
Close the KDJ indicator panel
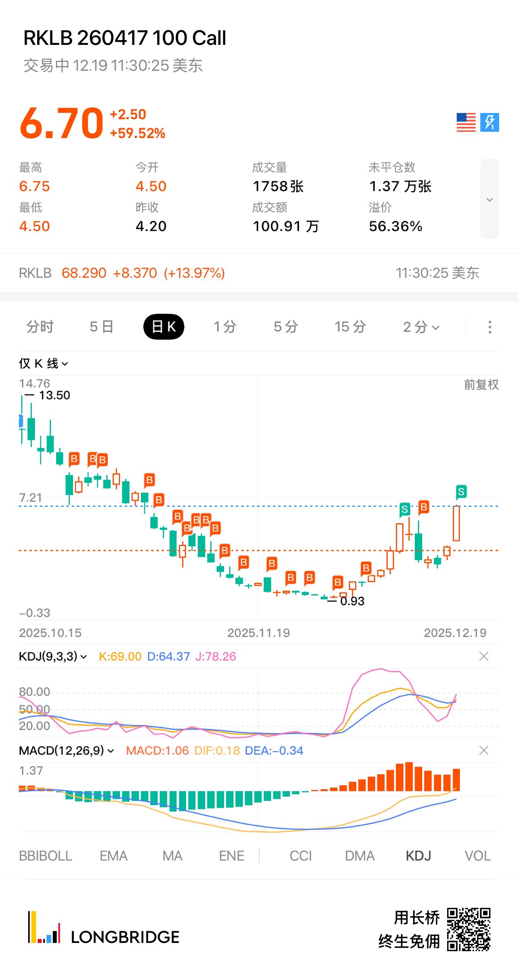(x=483, y=656)
